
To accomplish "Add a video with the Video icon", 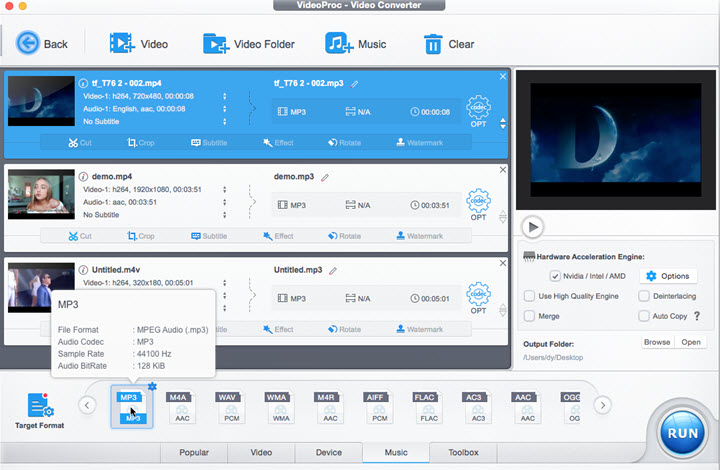I will tap(121, 43).
